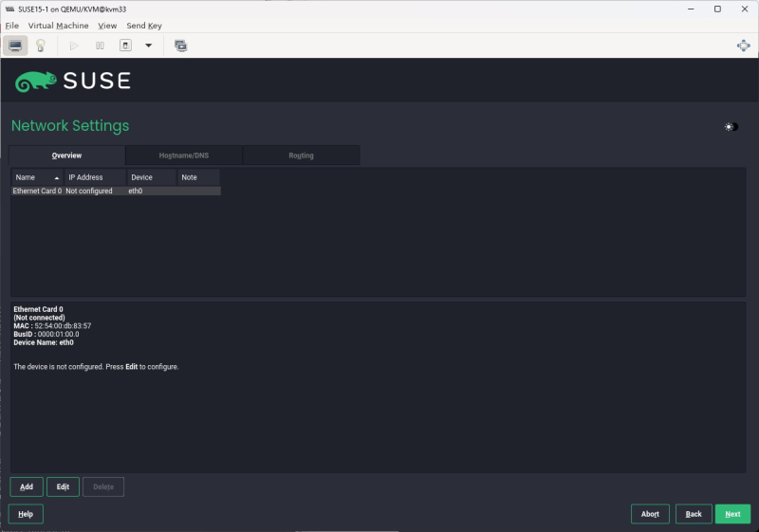Image resolution: width=759 pixels, height=532 pixels.
Task: Sort by Device column header
Action: [x=151, y=177]
